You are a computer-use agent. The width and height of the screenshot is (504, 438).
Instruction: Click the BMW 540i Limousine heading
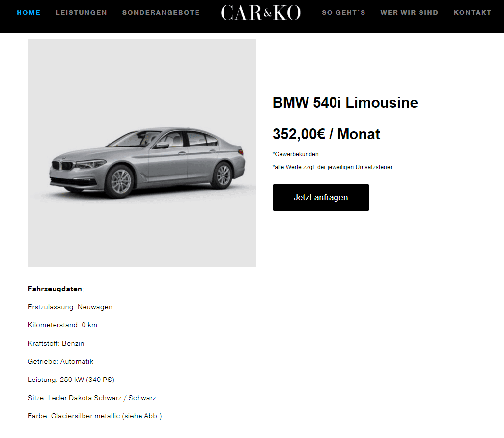(345, 103)
